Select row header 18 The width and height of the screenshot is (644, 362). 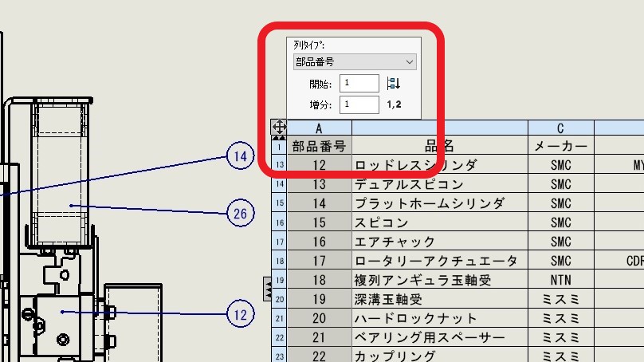(x=279, y=261)
